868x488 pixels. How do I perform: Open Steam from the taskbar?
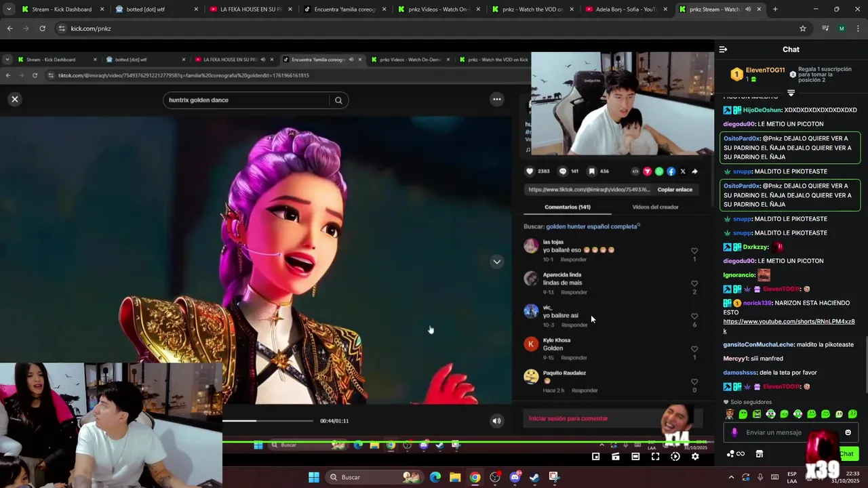pos(534,477)
